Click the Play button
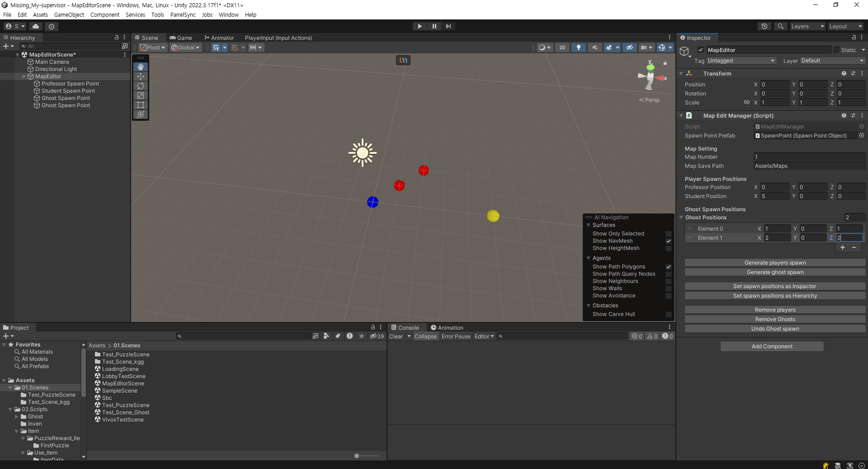The image size is (868, 469). [x=420, y=26]
